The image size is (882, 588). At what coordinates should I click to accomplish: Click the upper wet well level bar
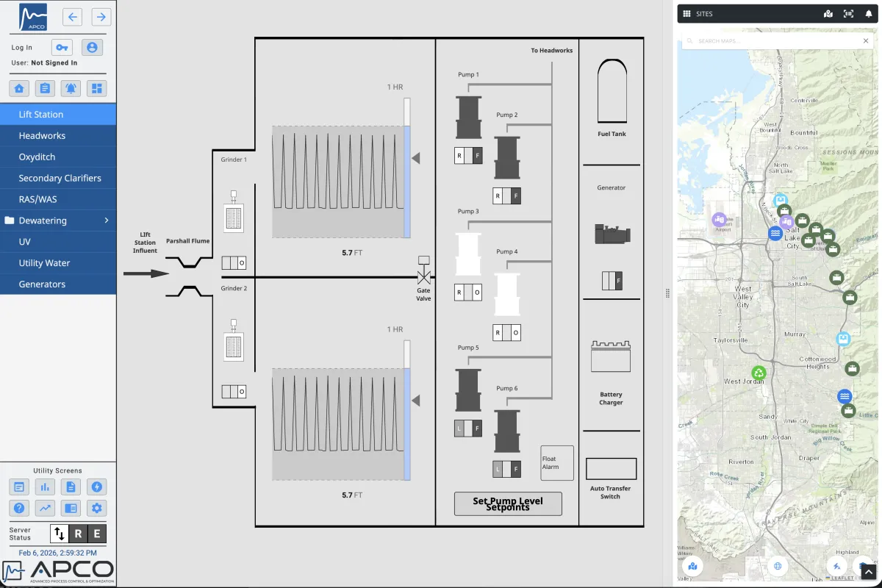pyautogui.click(x=406, y=168)
